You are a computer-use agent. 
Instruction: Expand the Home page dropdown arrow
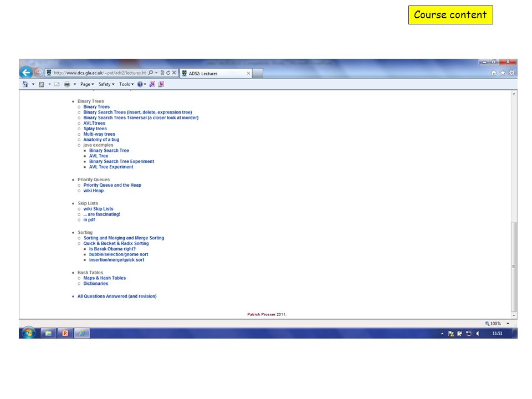[x=33, y=84]
